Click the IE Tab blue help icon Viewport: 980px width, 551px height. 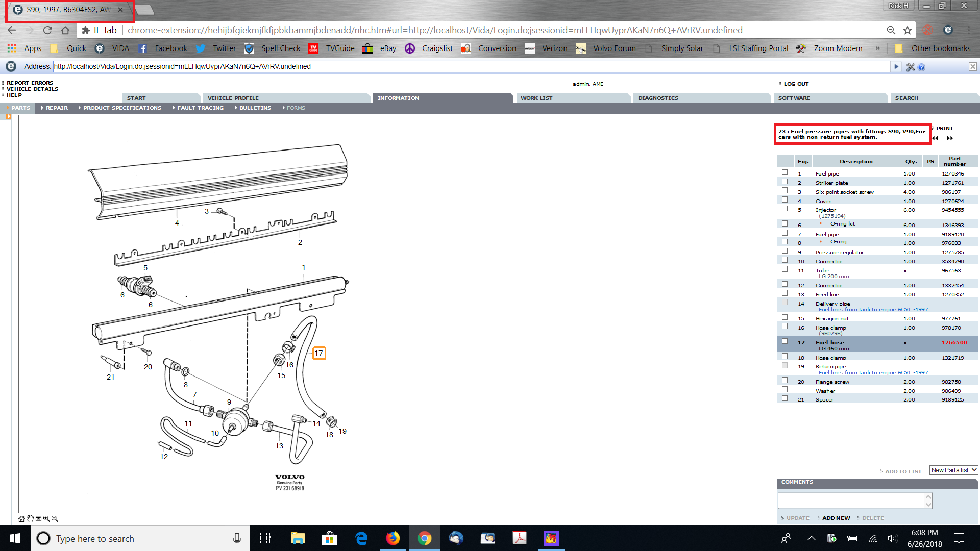[x=922, y=67]
